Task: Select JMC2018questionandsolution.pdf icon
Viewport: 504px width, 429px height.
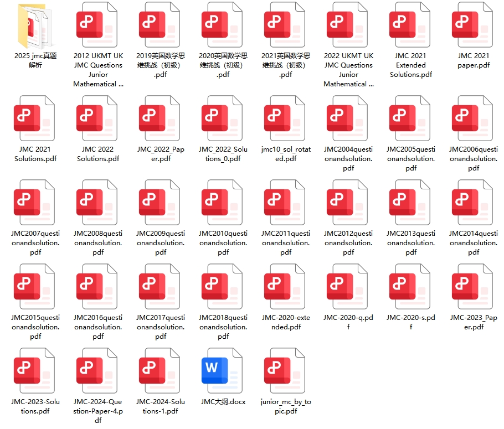Action: (x=222, y=287)
